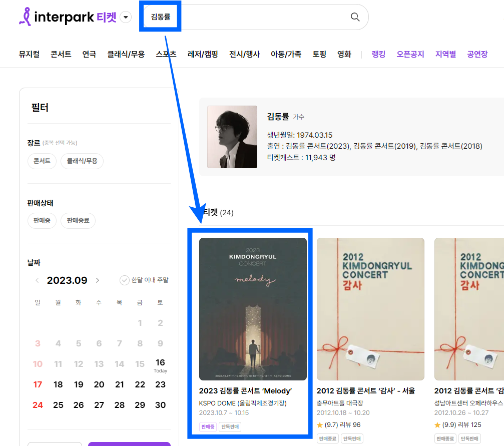Click the search magnifier icon
Image resolution: width=504 pixels, height=446 pixels.
click(x=355, y=17)
